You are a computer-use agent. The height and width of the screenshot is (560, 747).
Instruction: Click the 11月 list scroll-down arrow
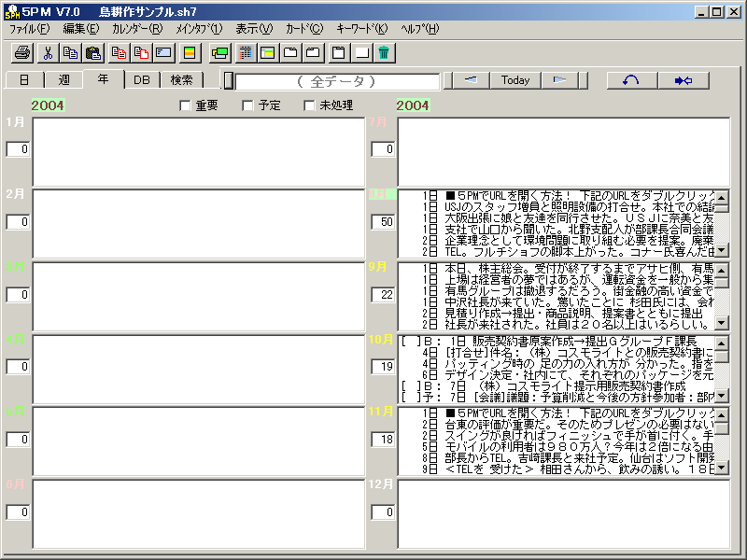pyautogui.click(x=721, y=468)
